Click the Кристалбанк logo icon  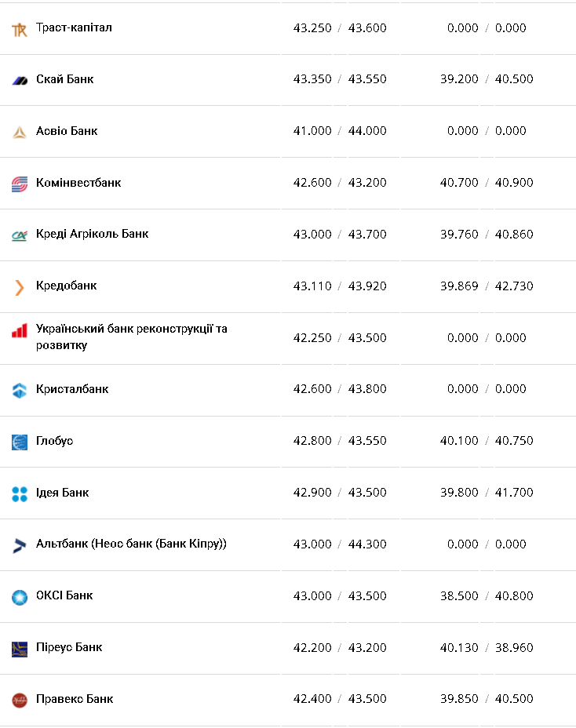(20, 390)
